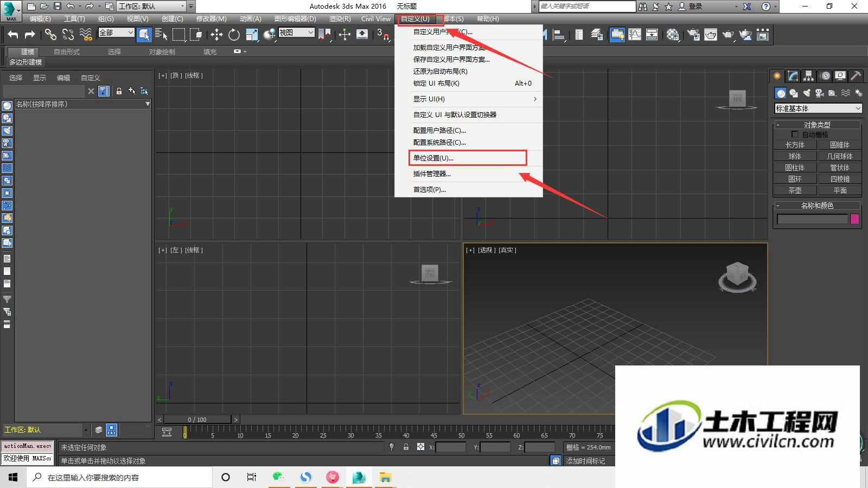Open the Select by Name list icon

tap(161, 35)
